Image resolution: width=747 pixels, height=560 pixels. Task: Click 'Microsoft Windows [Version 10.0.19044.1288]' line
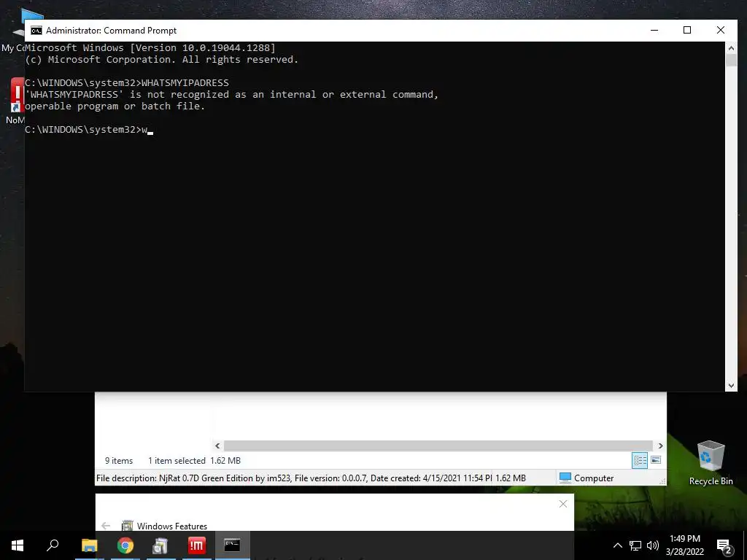click(x=150, y=47)
